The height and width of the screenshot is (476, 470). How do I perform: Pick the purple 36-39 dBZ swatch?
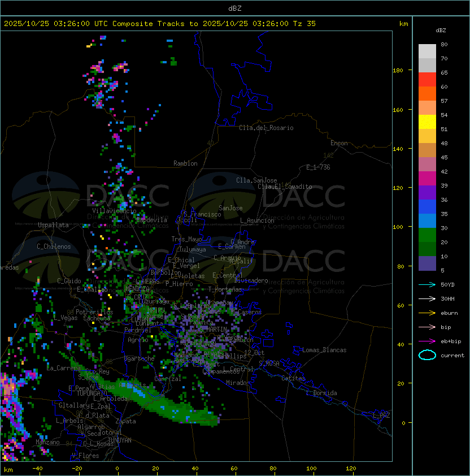click(x=427, y=193)
